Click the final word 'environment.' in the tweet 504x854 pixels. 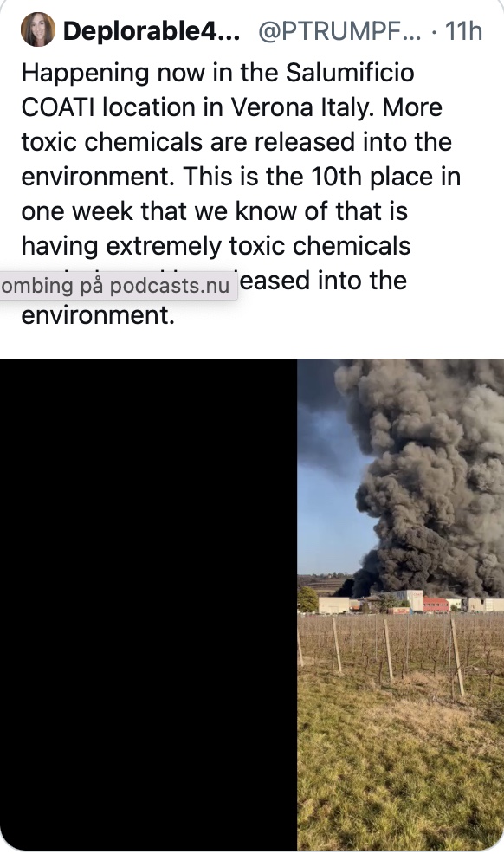tap(98, 315)
